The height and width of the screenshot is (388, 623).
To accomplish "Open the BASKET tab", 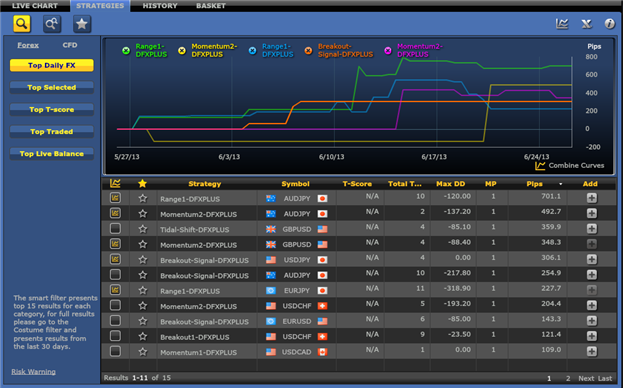I will (x=211, y=6).
